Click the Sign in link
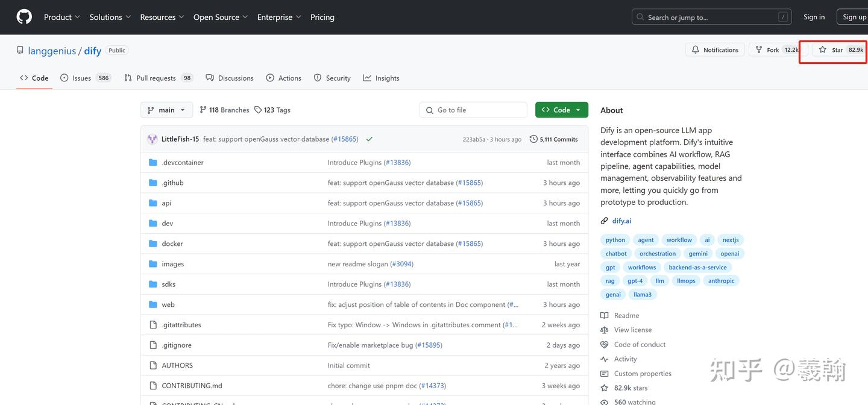 pos(814,17)
